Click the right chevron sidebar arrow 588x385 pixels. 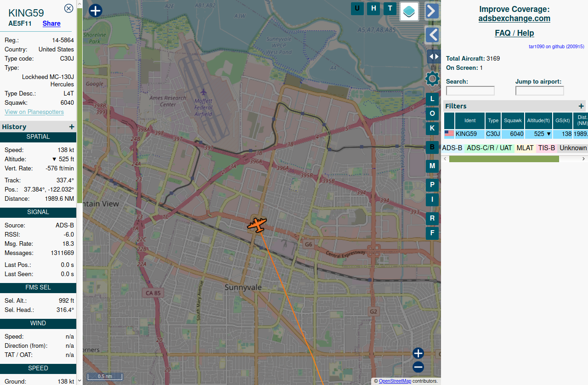[432, 11]
